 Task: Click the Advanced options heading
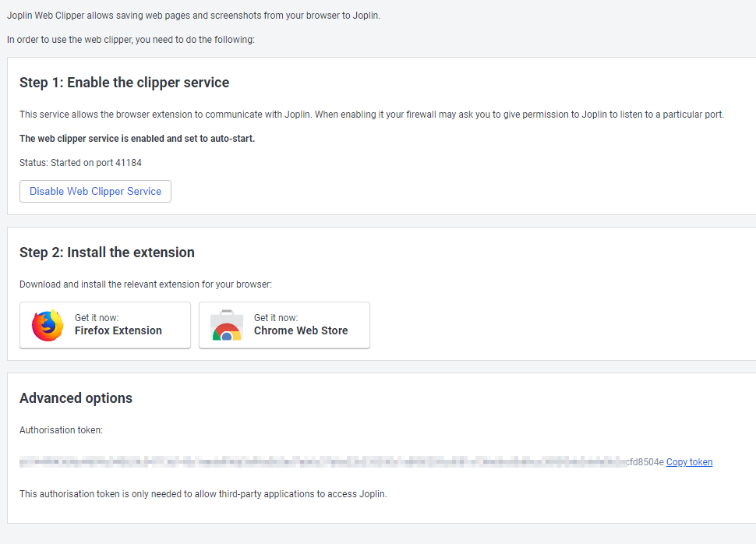[x=76, y=397]
